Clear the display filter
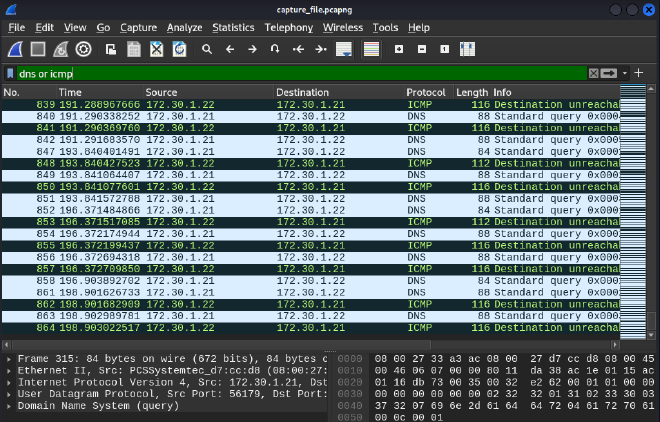660x422 pixels. pyautogui.click(x=593, y=73)
